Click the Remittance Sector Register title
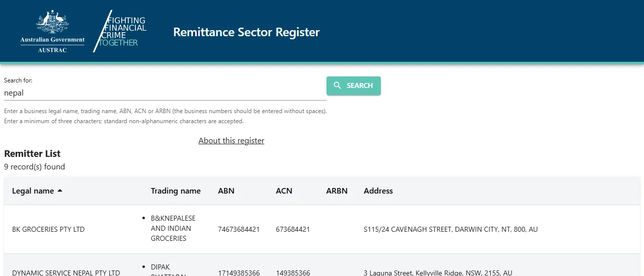 247,32
